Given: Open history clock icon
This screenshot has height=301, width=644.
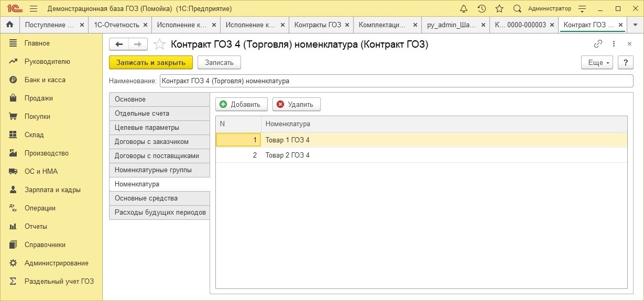Looking at the screenshot, I should click(x=482, y=8).
